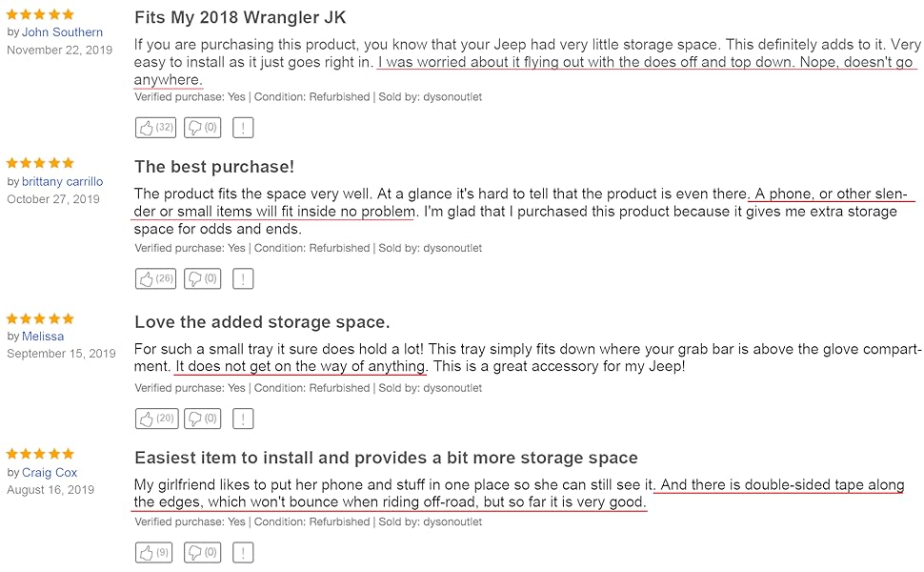Click "The best purchase!" review heading
Screen dimensions: 924x572
pyautogui.click(x=214, y=167)
